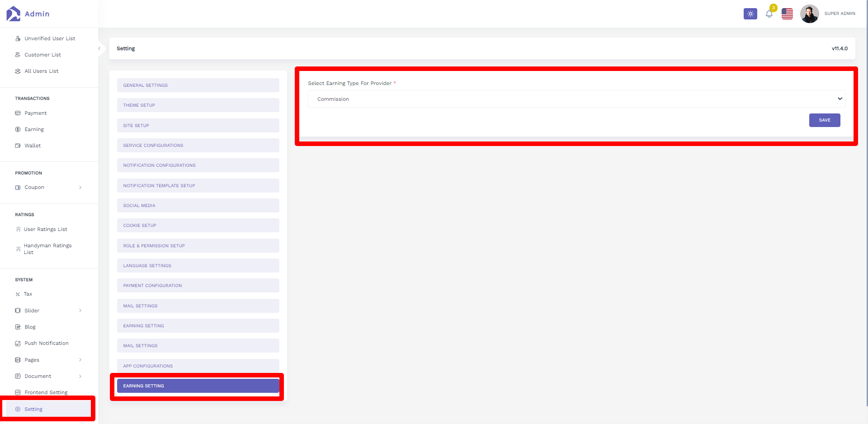
Task: Click the Pages icon in sidebar
Action: (x=18, y=360)
